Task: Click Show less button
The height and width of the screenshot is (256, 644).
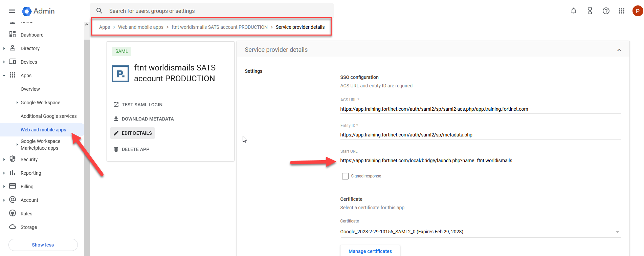Action: point(43,245)
